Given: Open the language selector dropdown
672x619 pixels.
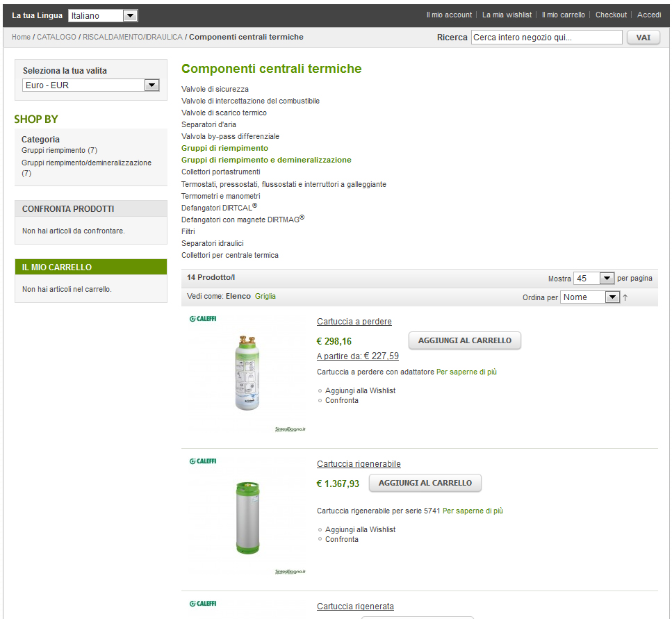Looking at the screenshot, I should coord(103,15).
